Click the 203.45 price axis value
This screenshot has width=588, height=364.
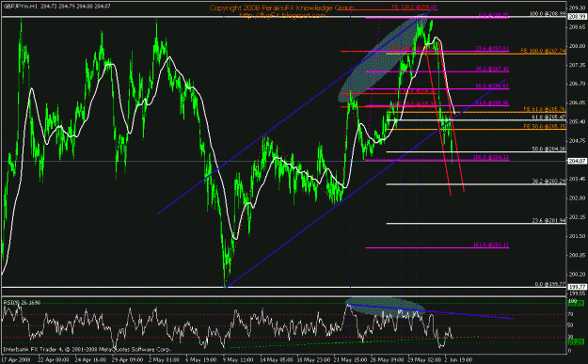577,179
